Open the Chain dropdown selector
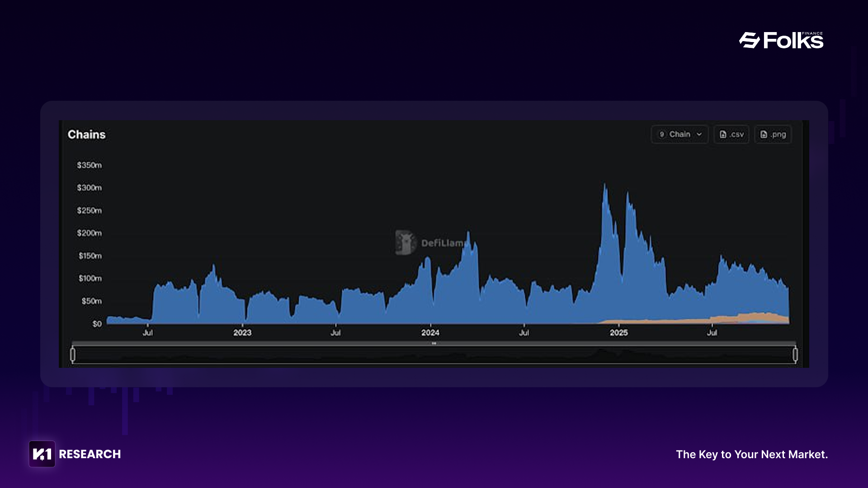The width and height of the screenshot is (868, 488). pos(679,135)
